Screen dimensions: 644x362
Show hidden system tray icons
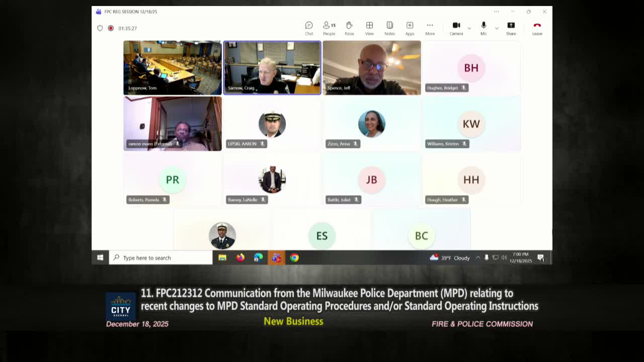click(x=478, y=258)
